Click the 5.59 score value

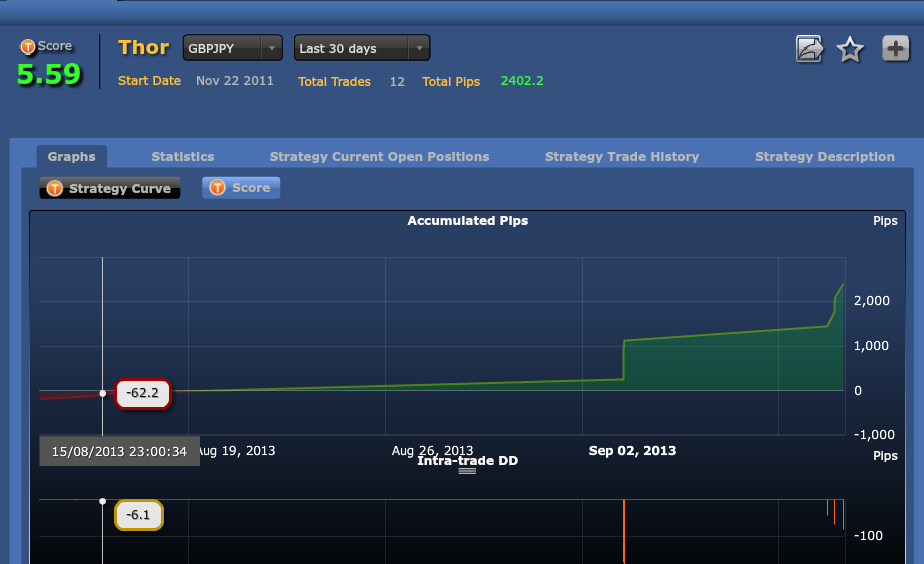point(49,74)
